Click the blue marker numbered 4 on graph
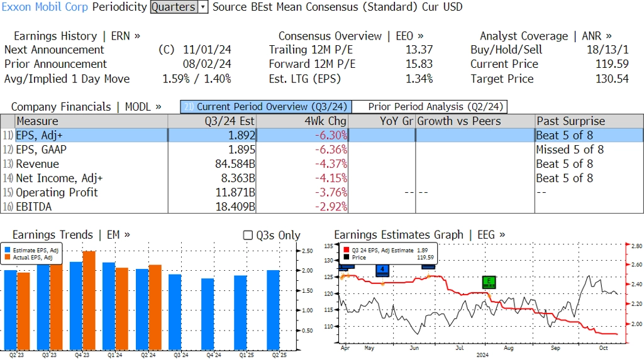The width and height of the screenshot is (644, 360). [382, 270]
